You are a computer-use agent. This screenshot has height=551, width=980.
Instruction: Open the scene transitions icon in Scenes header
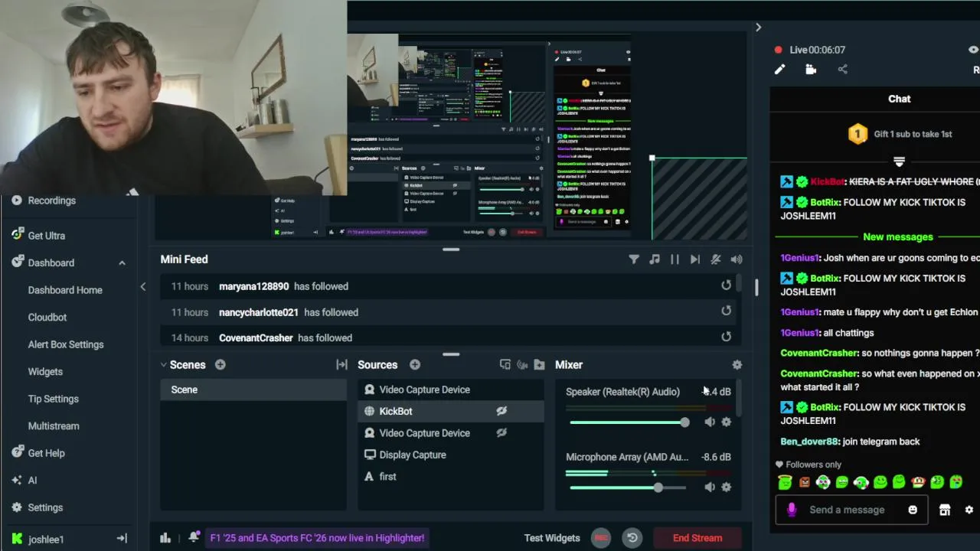pyautogui.click(x=341, y=365)
